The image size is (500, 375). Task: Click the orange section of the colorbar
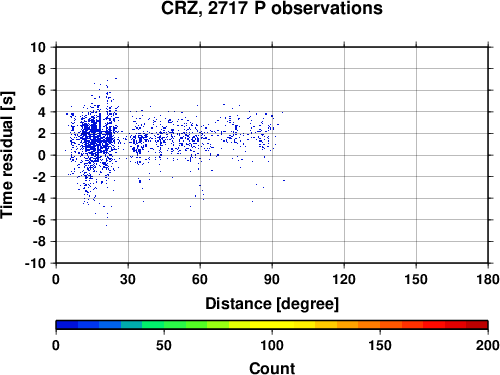pos(358,325)
